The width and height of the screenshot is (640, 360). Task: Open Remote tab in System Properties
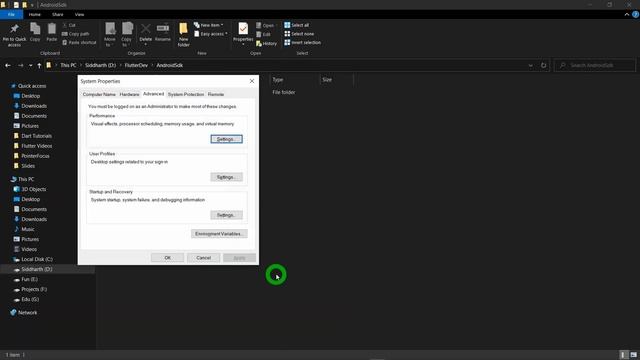click(x=216, y=94)
